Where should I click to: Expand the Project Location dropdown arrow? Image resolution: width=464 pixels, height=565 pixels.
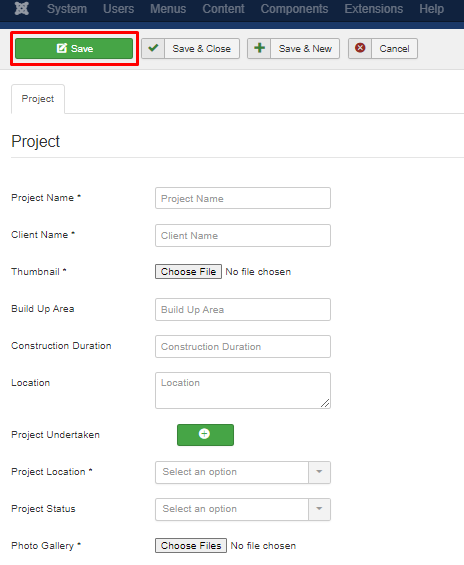(319, 472)
